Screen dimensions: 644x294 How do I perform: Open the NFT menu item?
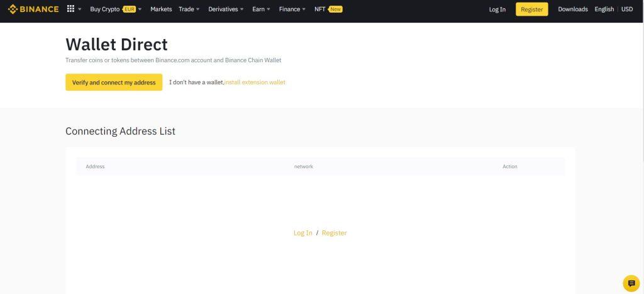(x=320, y=9)
